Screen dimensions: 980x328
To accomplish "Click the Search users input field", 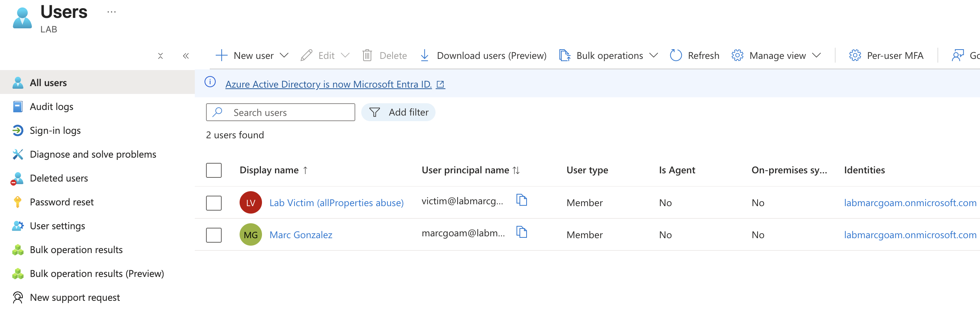I will [280, 112].
